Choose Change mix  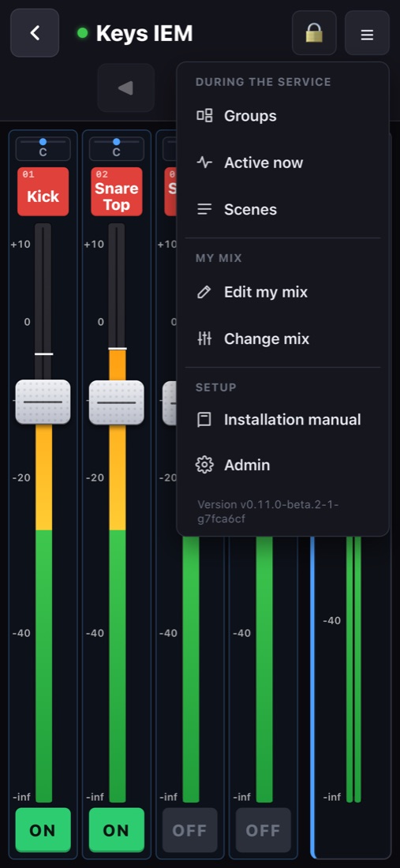pyautogui.click(x=282, y=339)
